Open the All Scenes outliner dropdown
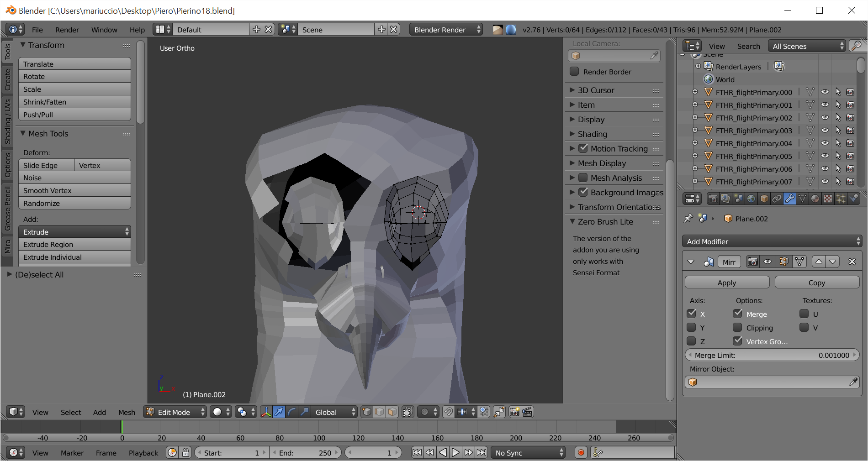868x461 pixels. (807, 46)
